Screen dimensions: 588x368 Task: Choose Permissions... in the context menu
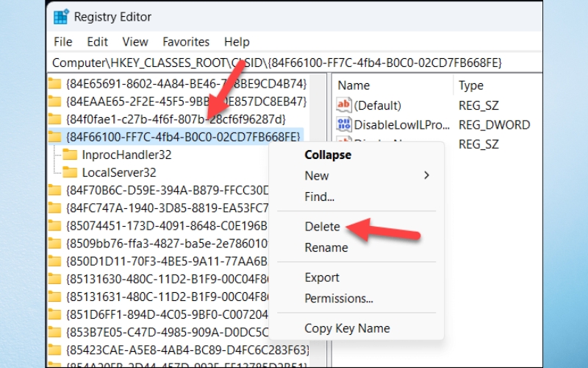(339, 299)
